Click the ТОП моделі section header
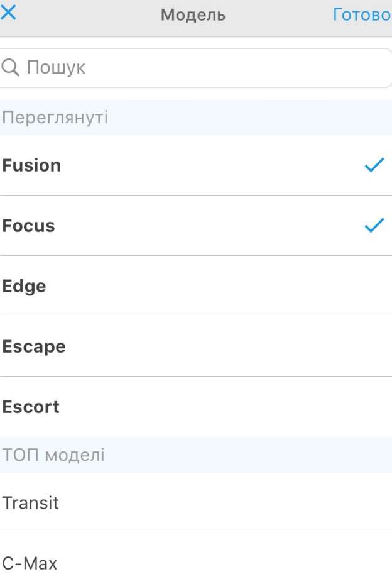Image resolution: width=392 pixels, height=574 pixels. point(196,455)
